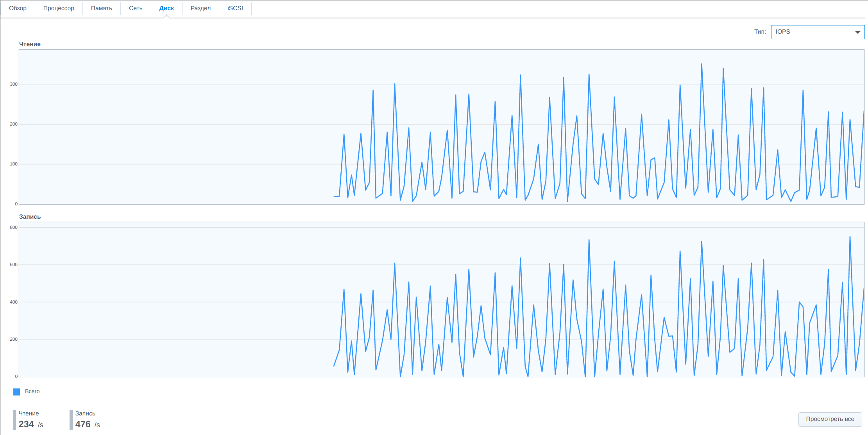Viewport: 868px width, 435px height.
Task: Switch to the Раздел tab
Action: (x=200, y=8)
